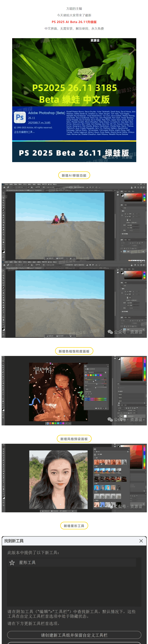Click 请创建新工具组并保留自定义工具栏 button
The width and height of the screenshot is (148, 644).
[x=74, y=635]
